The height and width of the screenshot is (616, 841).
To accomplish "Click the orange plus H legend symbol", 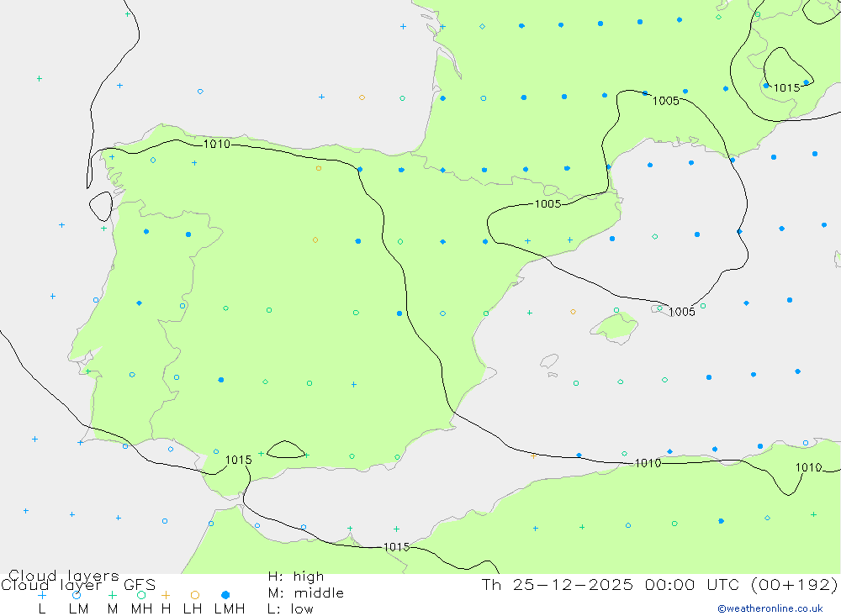I will click(x=166, y=595).
